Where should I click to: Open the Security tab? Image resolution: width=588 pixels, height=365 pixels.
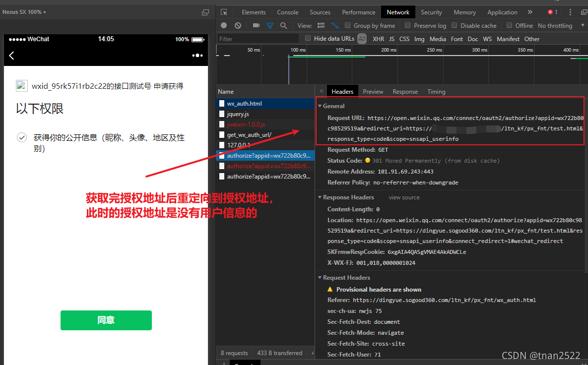[431, 12]
